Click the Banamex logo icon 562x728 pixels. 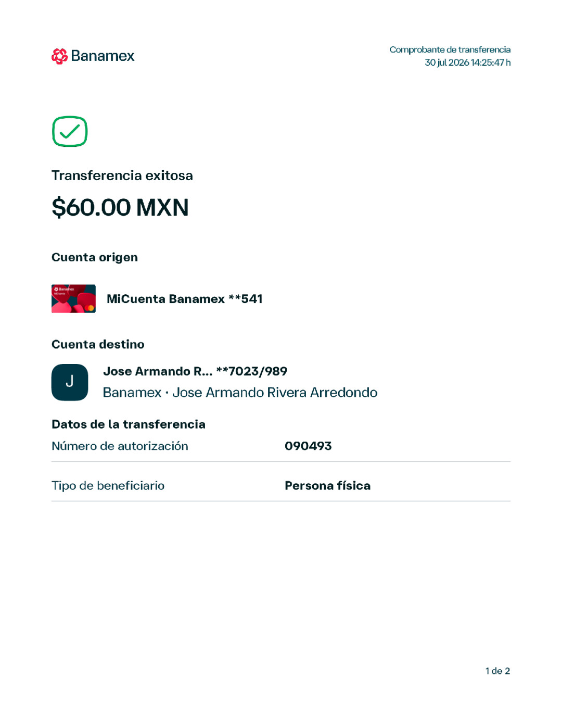click(60, 56)
